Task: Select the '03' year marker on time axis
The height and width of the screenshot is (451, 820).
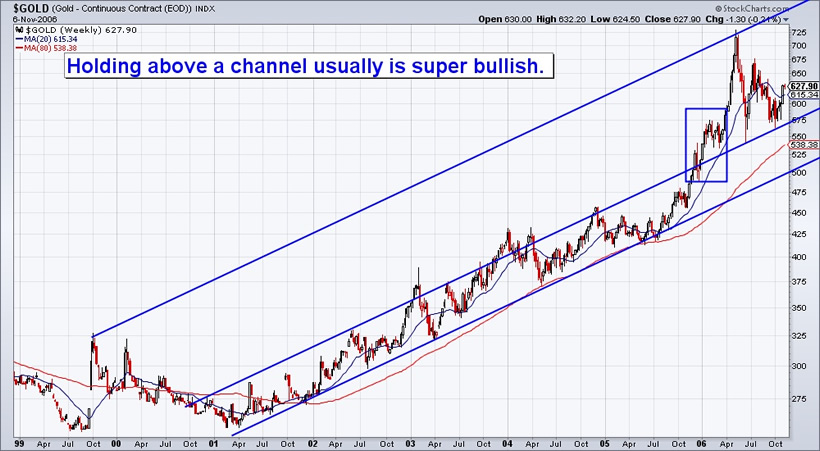Action: (x=409, y=444)
